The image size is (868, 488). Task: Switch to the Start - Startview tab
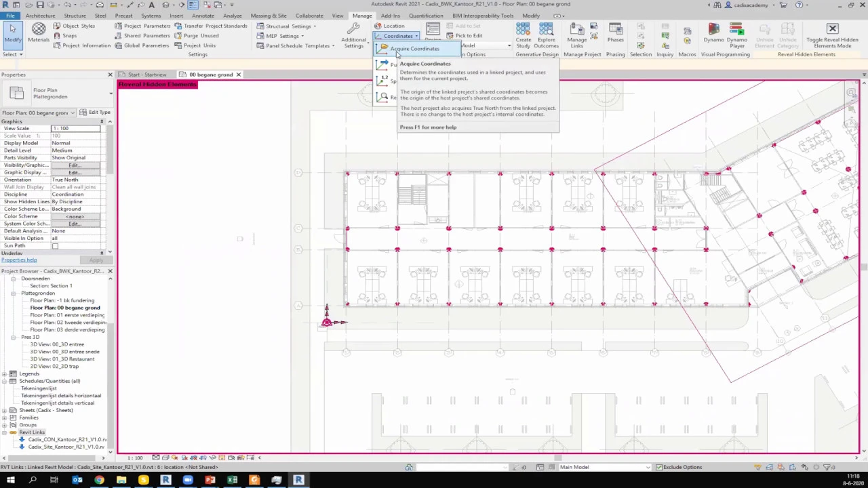point(147,75)
